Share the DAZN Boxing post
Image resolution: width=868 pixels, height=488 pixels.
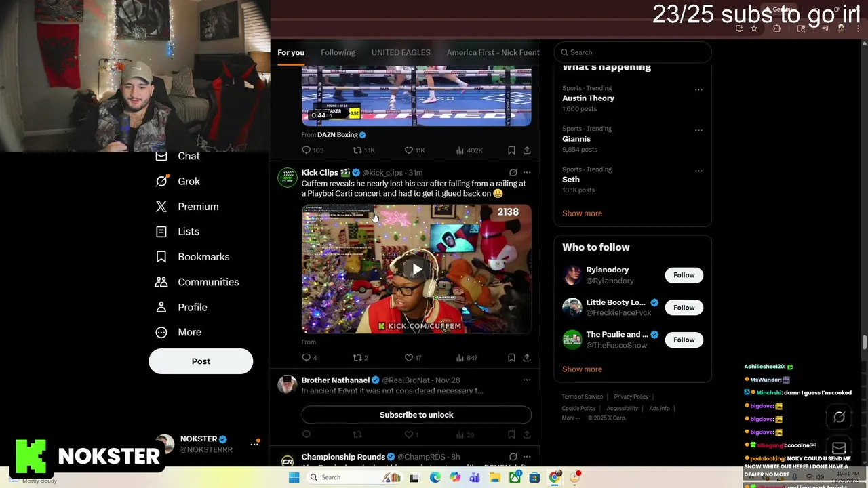tap(527, 150)
